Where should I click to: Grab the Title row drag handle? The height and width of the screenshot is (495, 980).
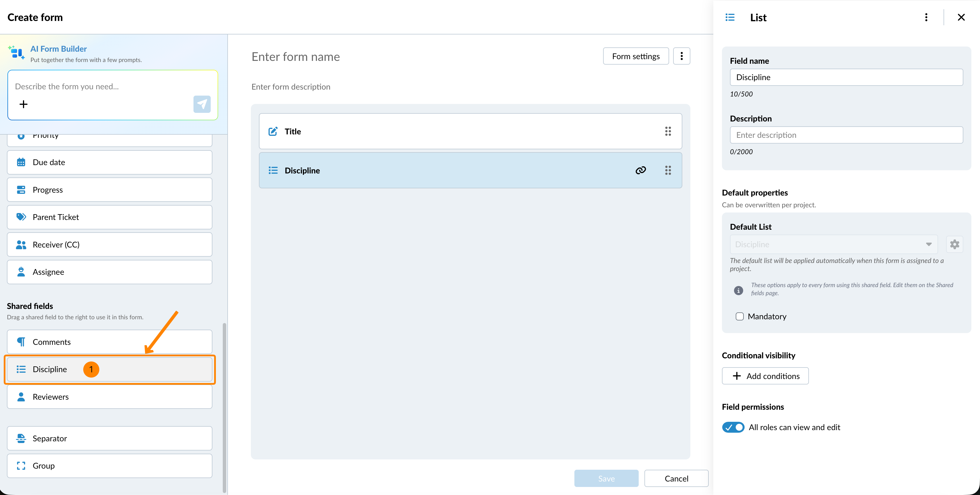pyautogui.click(x=668, y=131)
